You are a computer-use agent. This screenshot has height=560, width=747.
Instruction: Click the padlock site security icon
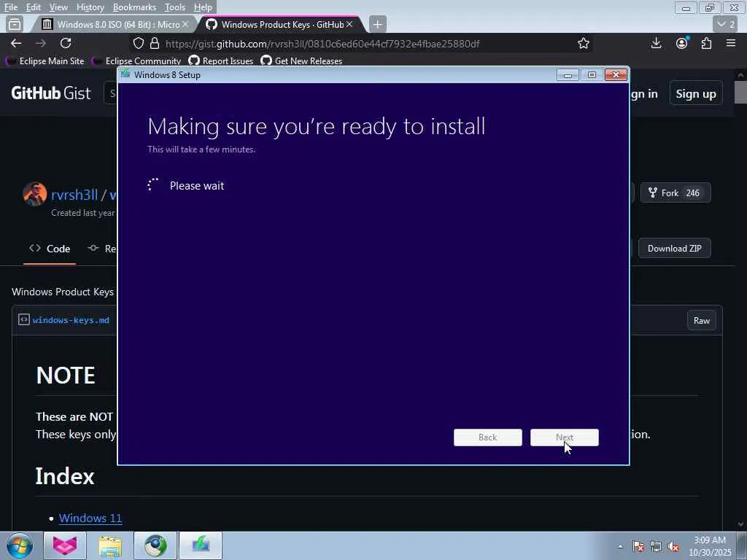point(155,43)
